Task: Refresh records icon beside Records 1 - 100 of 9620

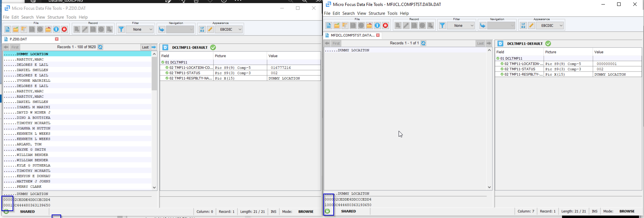Action: pos(101,47)
